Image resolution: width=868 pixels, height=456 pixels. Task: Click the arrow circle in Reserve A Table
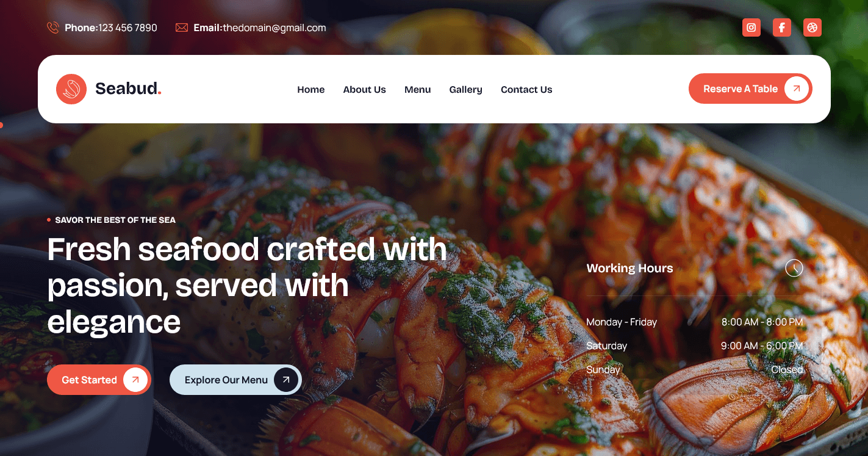click(797, 89)
